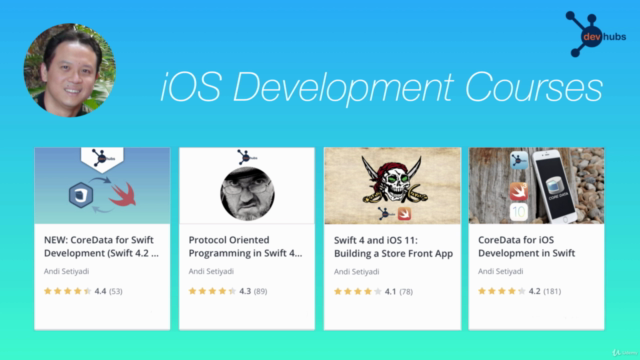This screenshot has width=640, height=360.
Task: Click the review count (78)
Action: pos(406,292)
